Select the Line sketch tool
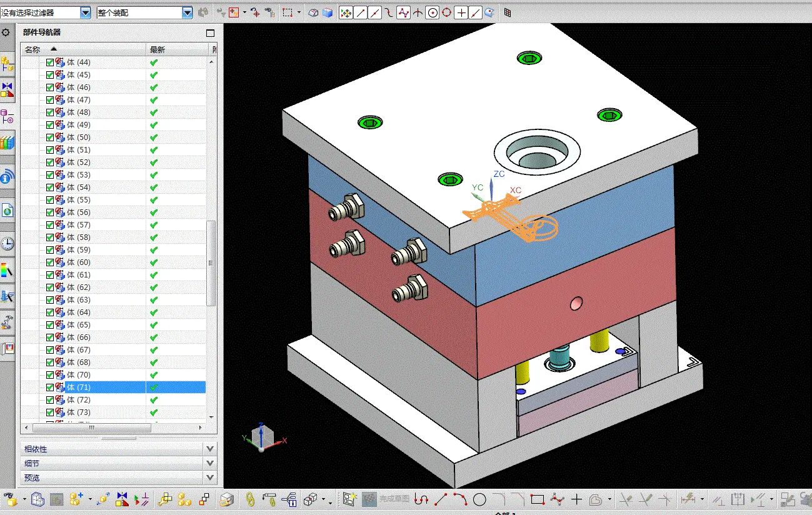812x515 pixels. 441,499
